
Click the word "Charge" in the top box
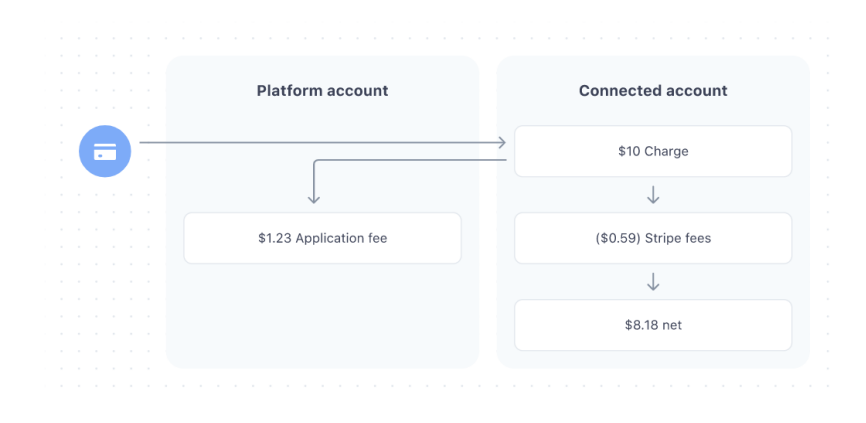[x=666, y=151]
